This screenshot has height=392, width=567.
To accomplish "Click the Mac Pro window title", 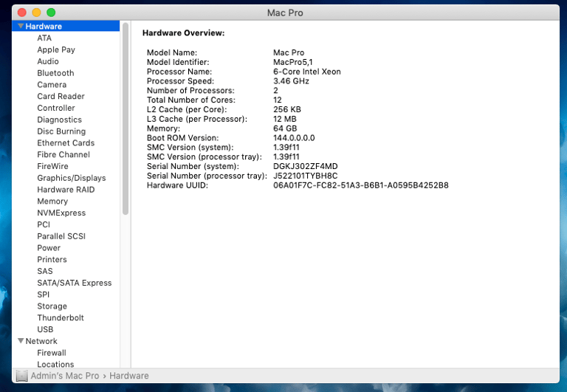I will click(x=285, y=13).
